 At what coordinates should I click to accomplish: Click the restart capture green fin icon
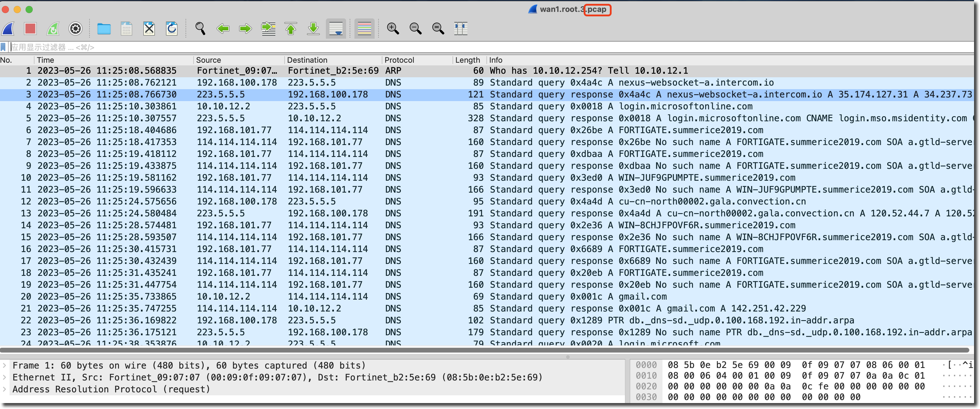(x=53, y=29)
